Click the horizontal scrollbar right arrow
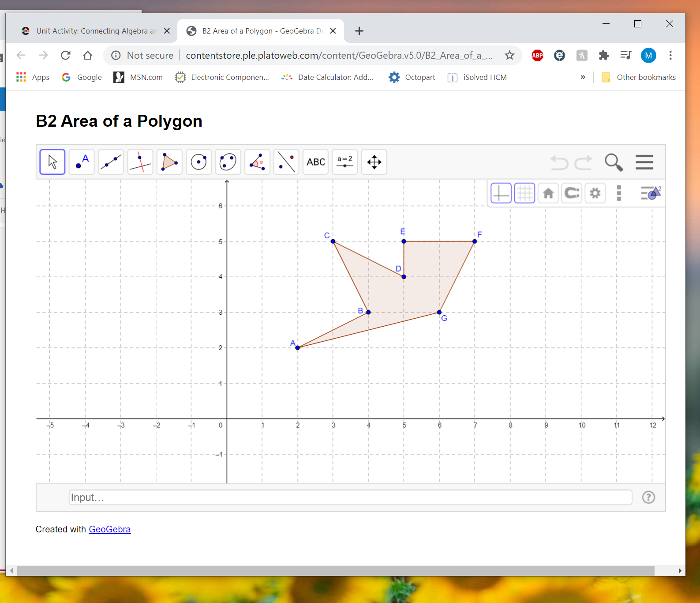700x603 pixels. tap(680, 571)
